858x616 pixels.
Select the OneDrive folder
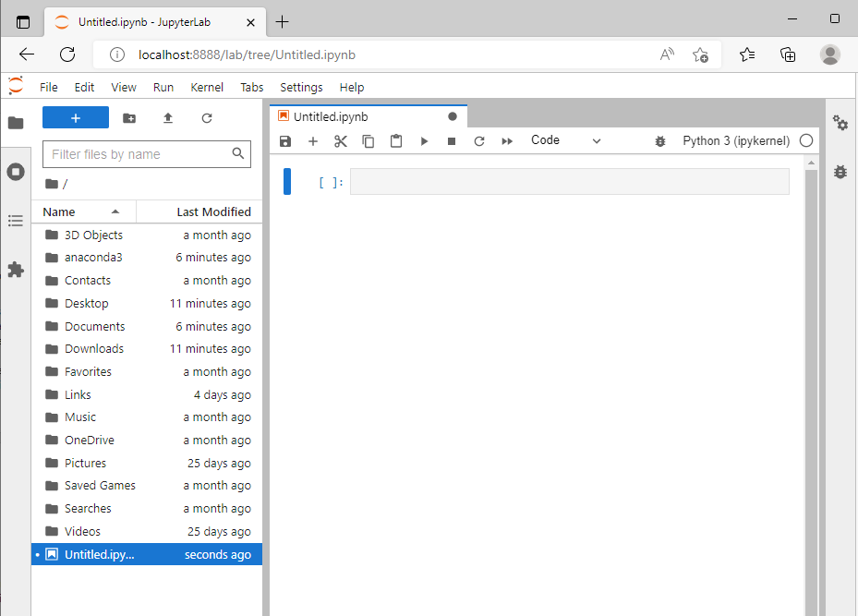click(147, 440)
